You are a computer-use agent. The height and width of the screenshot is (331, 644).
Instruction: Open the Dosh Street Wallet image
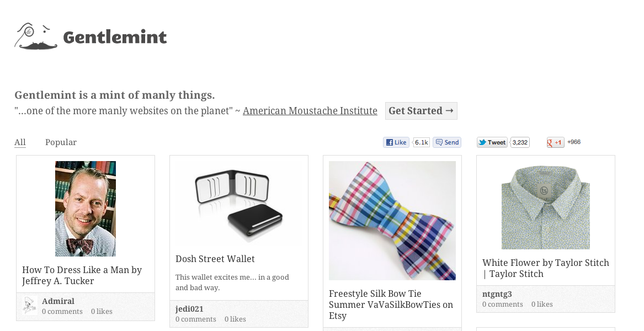239,202
